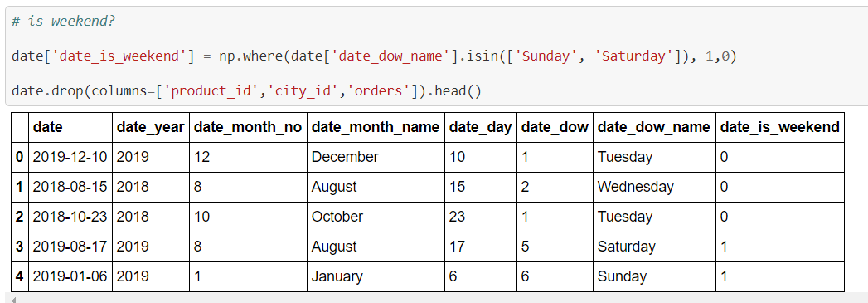Click the month number cell '12'
Screen dimensions: 868x303
(248, 158)
